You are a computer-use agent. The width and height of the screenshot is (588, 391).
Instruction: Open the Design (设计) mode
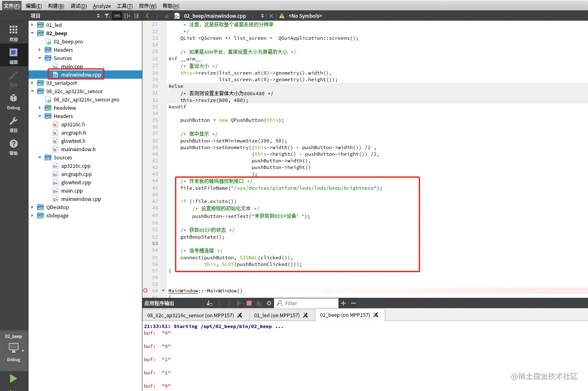pyautogui.click(x=14, y=79)
